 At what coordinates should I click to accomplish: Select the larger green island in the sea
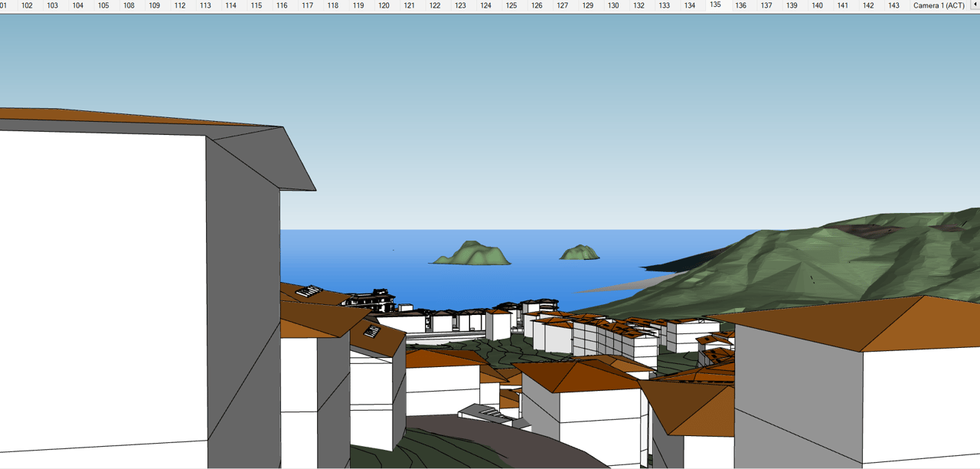(x=472, y=254)
